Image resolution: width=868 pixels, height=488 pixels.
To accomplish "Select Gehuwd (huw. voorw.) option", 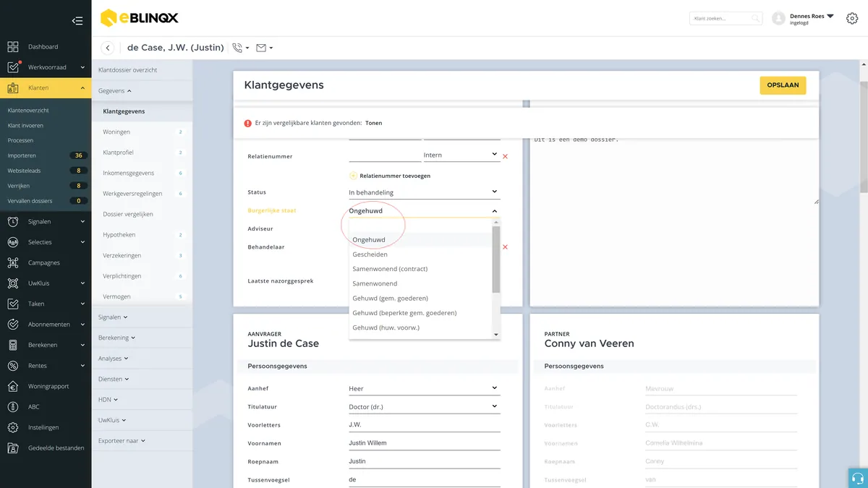I will [x=420, y=328].
